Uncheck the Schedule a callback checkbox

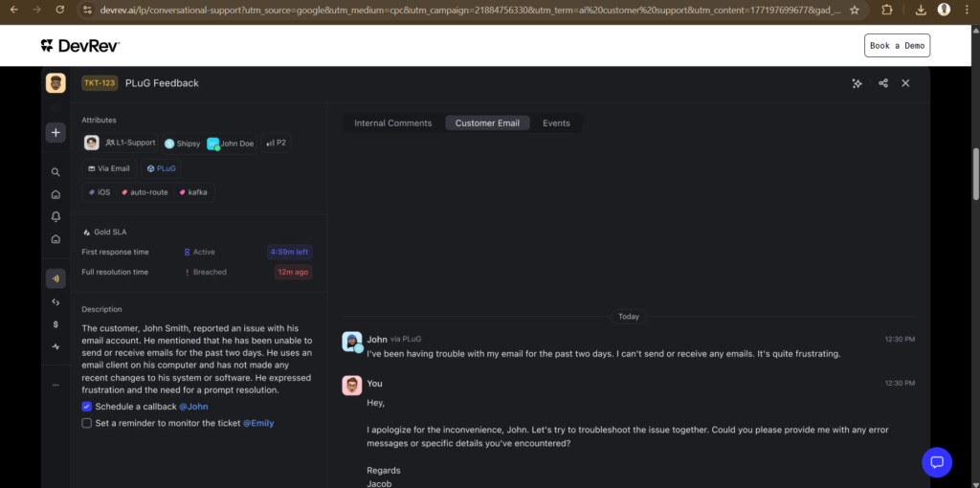coord(87,407)
